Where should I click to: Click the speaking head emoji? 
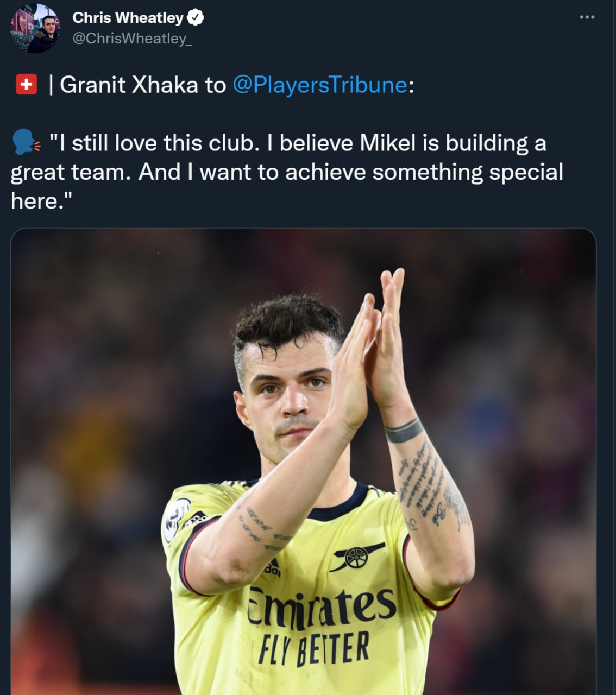26,143
